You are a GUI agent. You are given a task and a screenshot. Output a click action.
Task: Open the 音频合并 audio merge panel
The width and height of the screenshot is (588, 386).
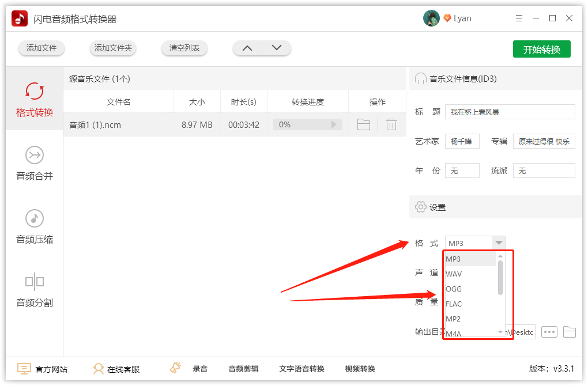point(34,164)
